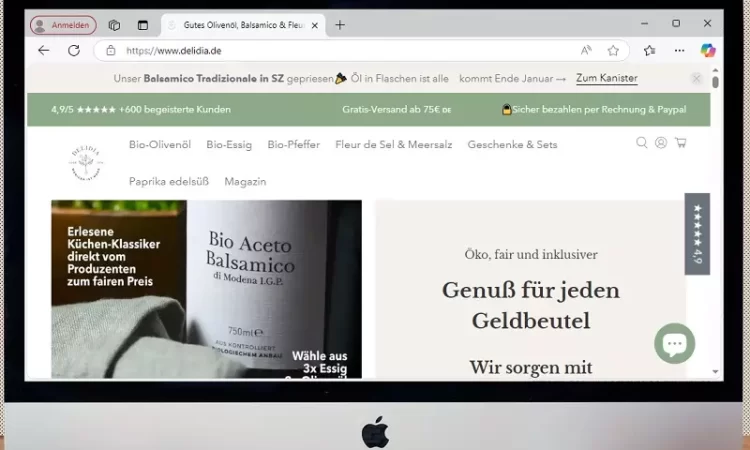Close the Gutes Olivenöl browser tab
750x450 pixels.
click(x=315, y=25)
